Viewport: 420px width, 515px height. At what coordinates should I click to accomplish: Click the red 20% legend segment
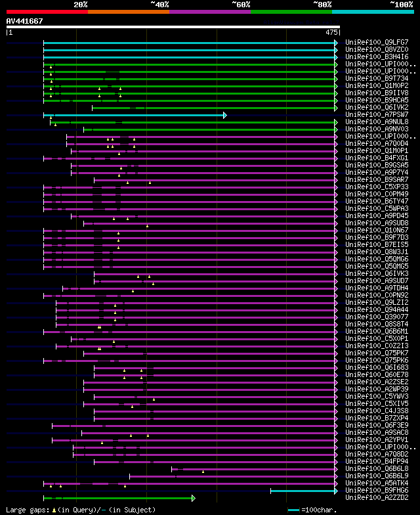pyautogui.click(x=47, y=12)
